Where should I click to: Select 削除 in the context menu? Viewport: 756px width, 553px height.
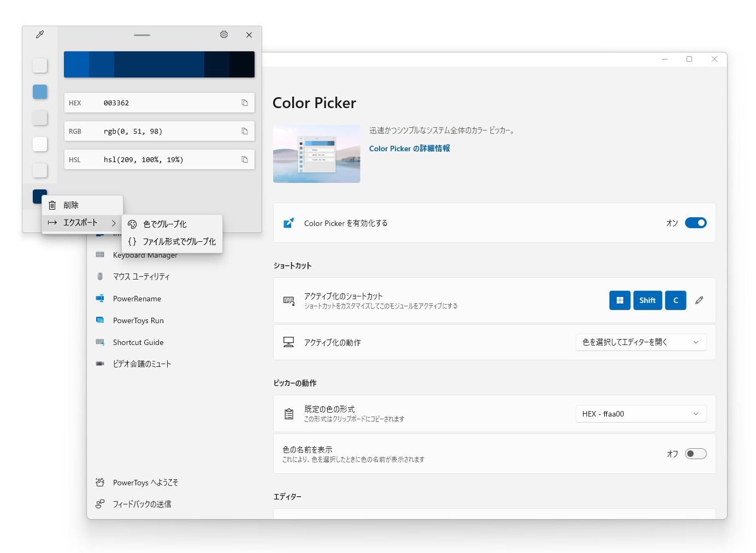click(x=71, y=205)
